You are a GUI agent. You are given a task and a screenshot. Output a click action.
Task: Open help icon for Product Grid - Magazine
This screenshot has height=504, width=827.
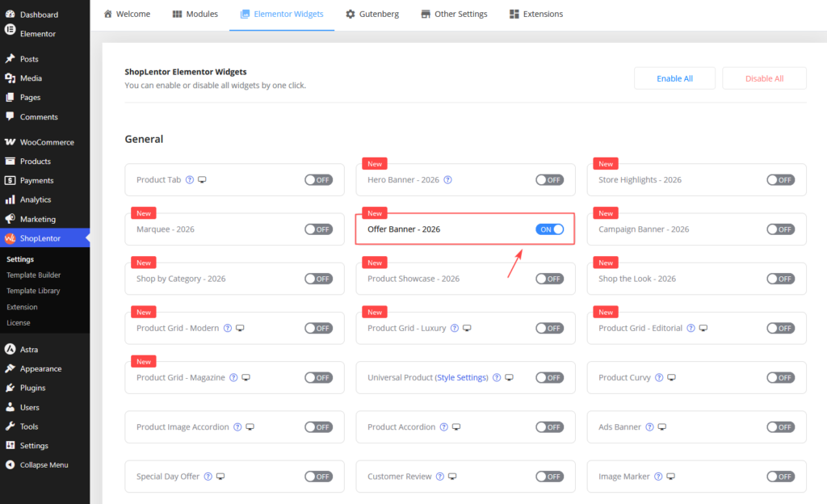(x=233, y=377)
